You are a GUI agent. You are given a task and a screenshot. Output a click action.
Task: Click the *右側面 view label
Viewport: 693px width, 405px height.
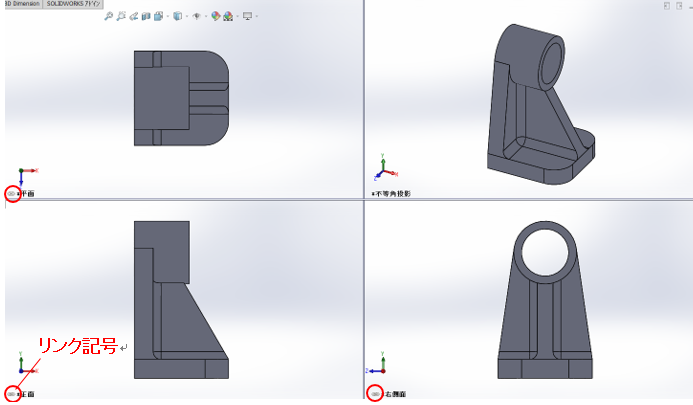[392, 394]
